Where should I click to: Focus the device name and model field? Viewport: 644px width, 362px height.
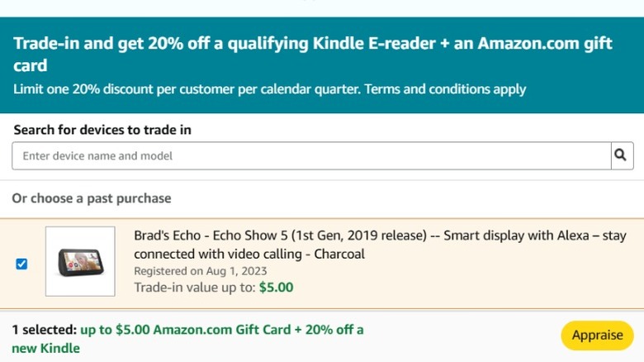pos(311,155)
